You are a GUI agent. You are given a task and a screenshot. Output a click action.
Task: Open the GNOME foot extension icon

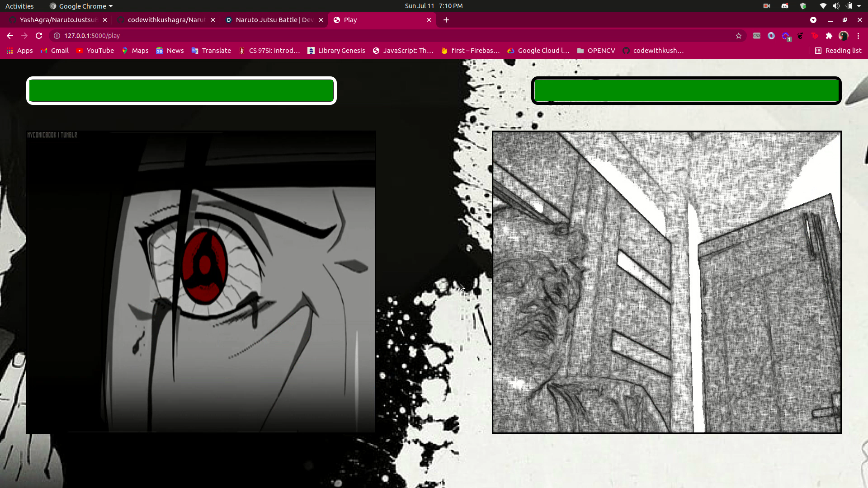coord(800,36)
